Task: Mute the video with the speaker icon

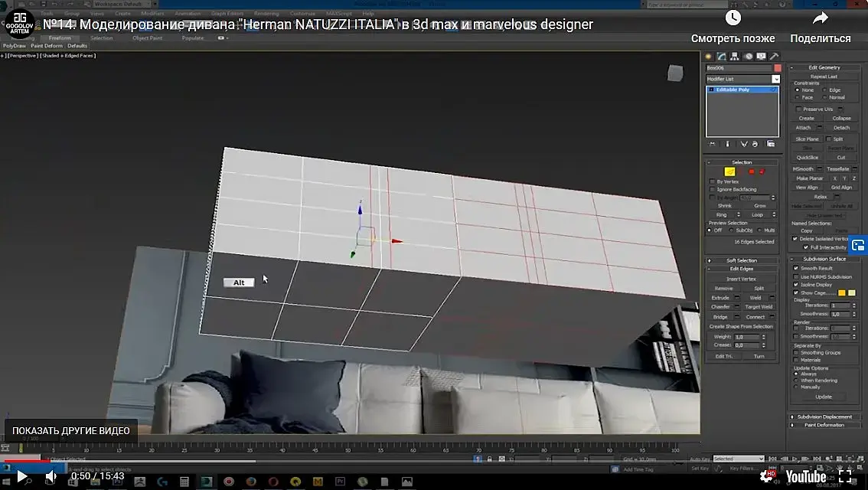Action: click(51, 476)
